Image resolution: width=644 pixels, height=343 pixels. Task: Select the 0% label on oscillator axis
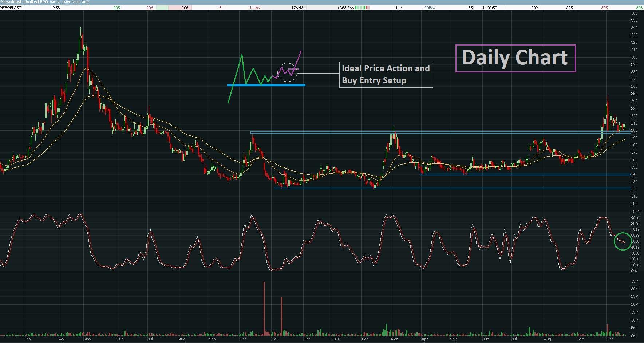pos(634,271)
